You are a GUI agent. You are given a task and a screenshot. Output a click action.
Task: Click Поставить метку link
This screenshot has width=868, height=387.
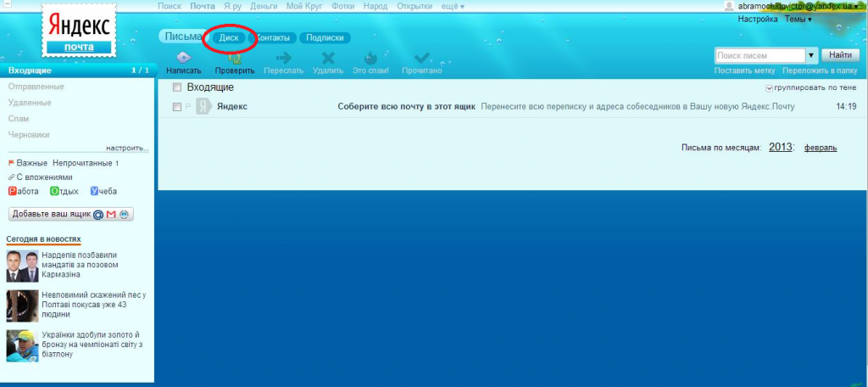[745, 71]
